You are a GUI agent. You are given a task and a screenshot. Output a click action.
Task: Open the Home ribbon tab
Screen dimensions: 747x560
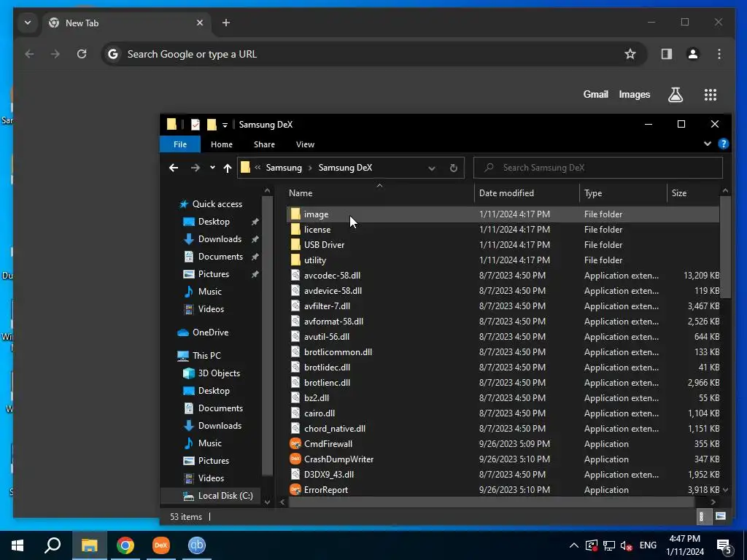(x=222, y=144)
